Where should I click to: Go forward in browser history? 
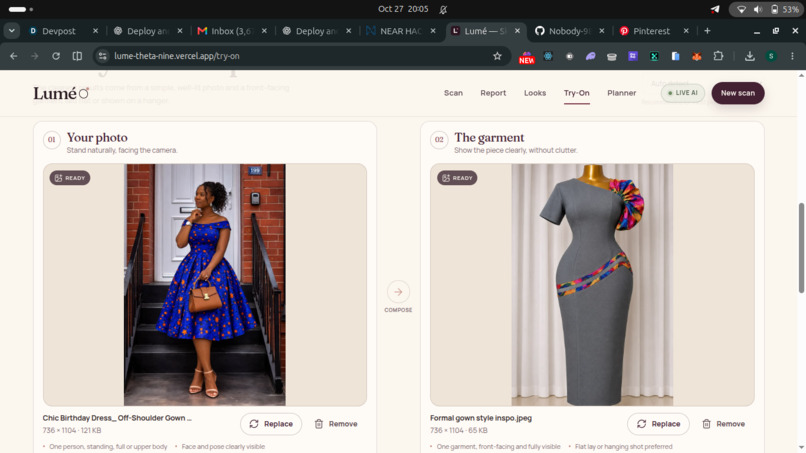pyautogui.click(x=34, y=56)
